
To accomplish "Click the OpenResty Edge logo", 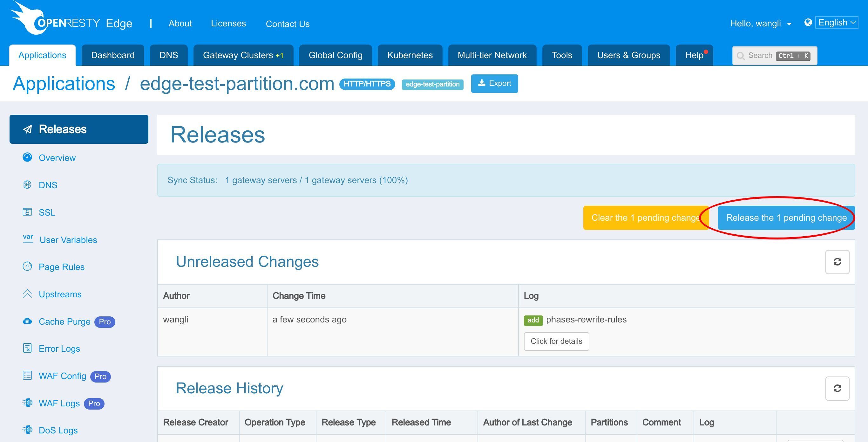I will [x=55, y=18].
